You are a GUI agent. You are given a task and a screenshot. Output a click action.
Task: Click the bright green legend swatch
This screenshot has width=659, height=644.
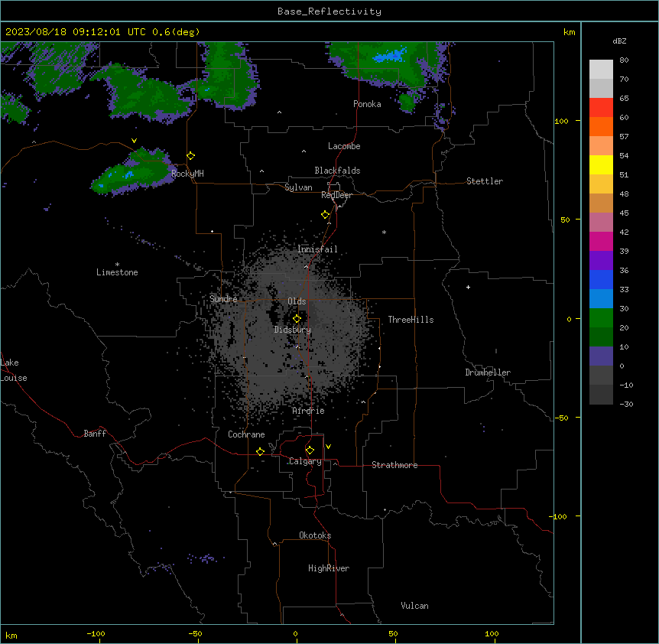(601, 318)
